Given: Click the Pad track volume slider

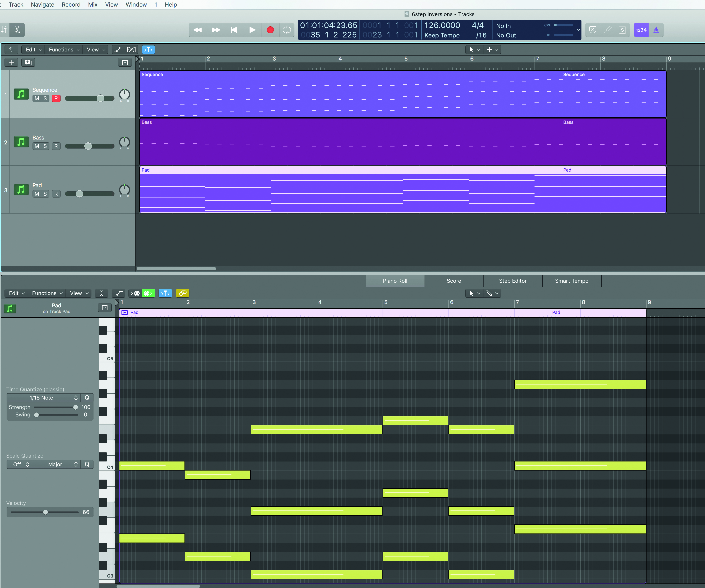Looking at the screenshot, I should [90, 194].
